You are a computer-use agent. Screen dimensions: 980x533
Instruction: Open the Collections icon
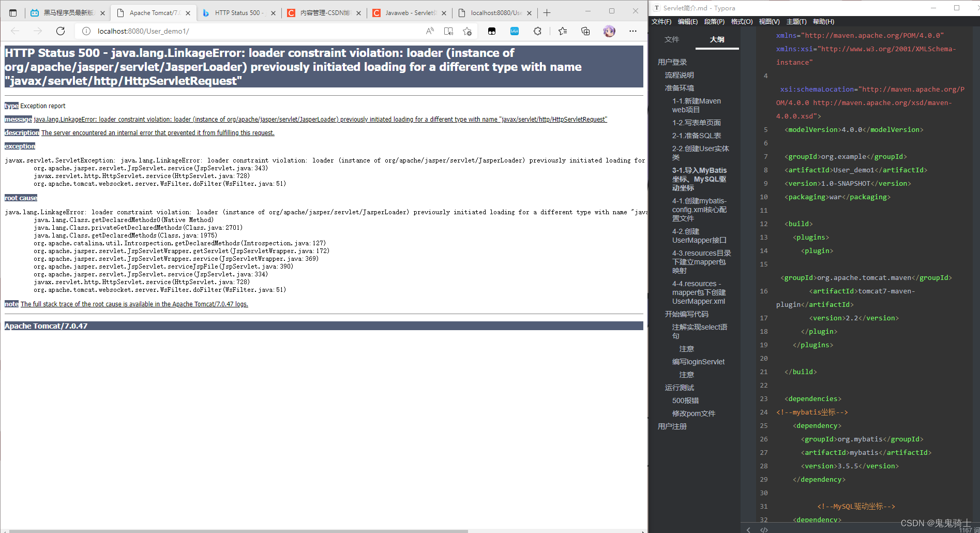[585, 31]
